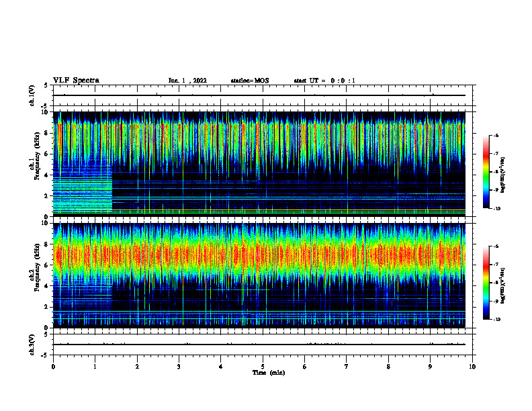
Task: Click the "ch.1(V)" axis label
Action: 32,95
